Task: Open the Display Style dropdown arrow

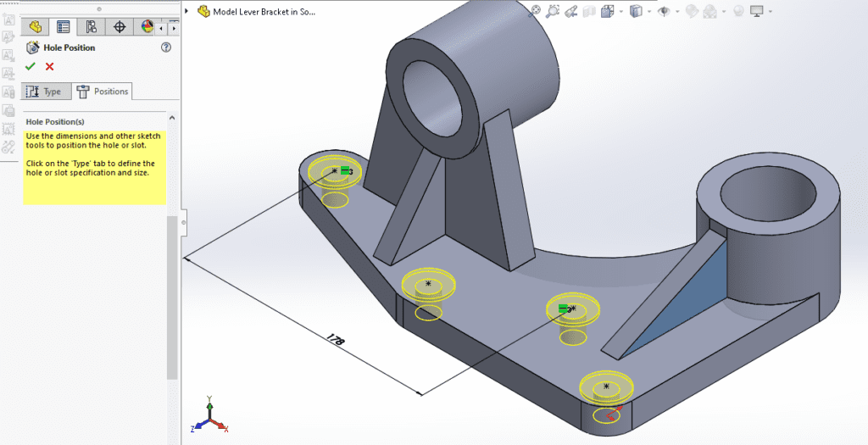Action: click(x=648, y=11)
